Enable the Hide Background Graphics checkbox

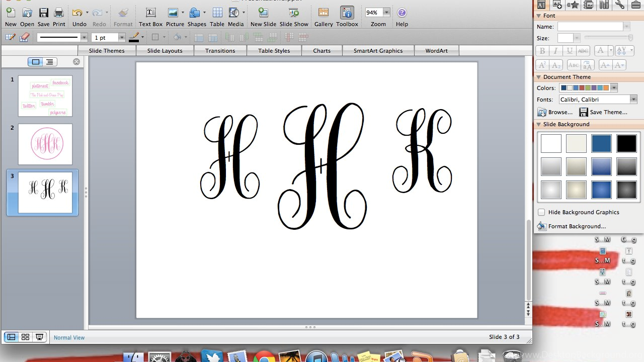pos(541,212)
